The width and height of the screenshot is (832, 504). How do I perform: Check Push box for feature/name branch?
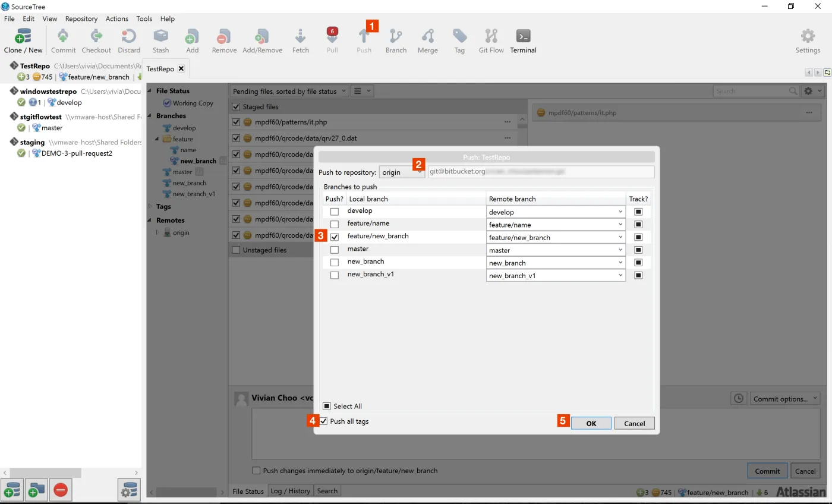click(x=335, y=224)
